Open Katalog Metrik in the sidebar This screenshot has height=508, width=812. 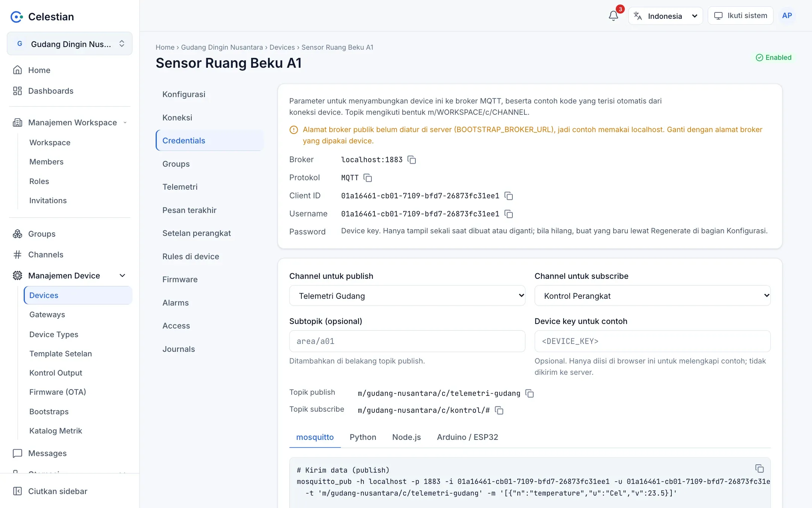[x=78, y=430]
